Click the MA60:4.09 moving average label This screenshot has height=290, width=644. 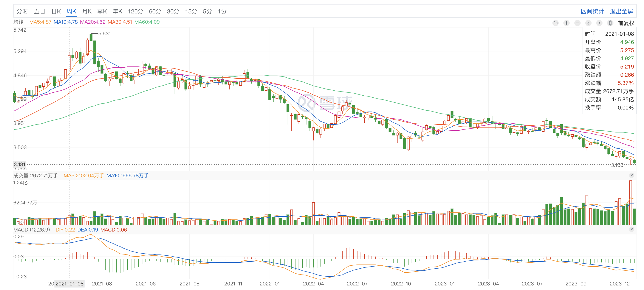[x=147, y=22]
